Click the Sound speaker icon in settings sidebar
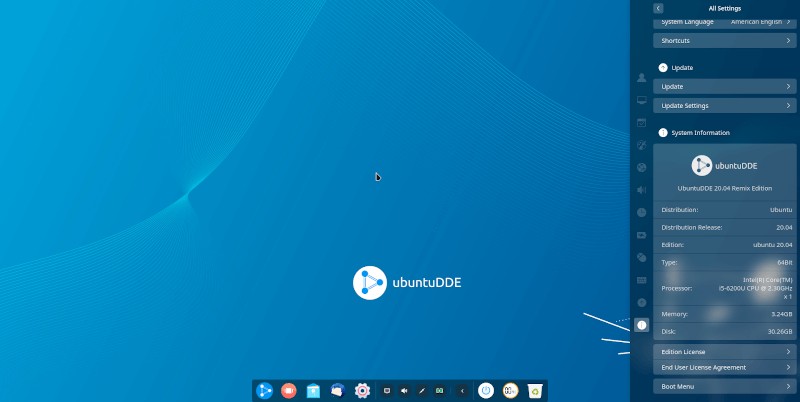The width and height of the screenshot is (800, 402). coord(641,190)
